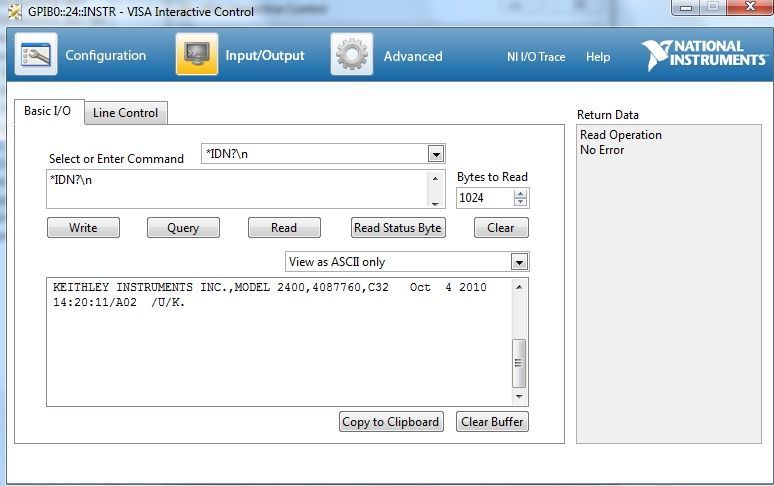Image resolution: width=774 pixels, height=486 pixels.
Task: Click the KEITHLEY INSTRUMENTS response text
Action: 270,287
